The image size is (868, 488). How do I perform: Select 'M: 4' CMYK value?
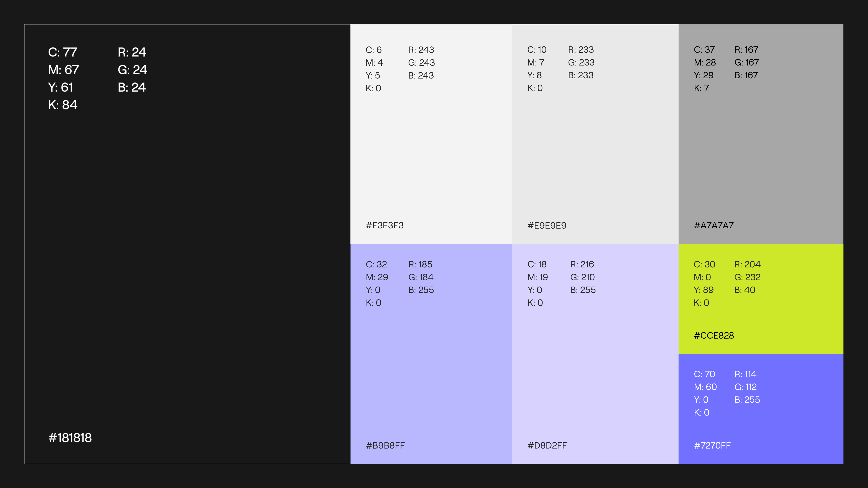click(x=374, y=63)
